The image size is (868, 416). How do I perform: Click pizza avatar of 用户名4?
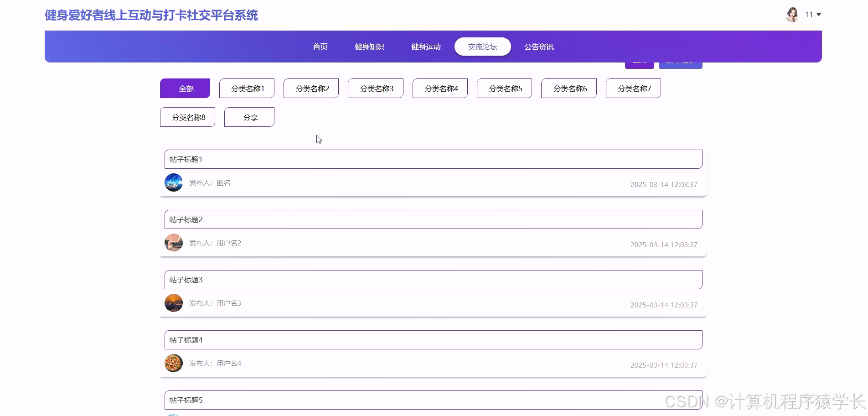pos(174,363)
